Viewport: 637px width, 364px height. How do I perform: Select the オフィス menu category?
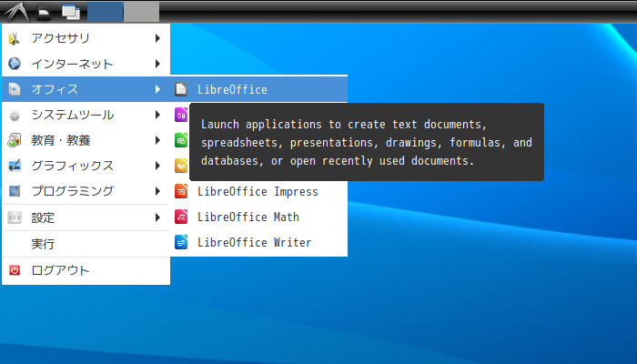click(x=86, y=89)
